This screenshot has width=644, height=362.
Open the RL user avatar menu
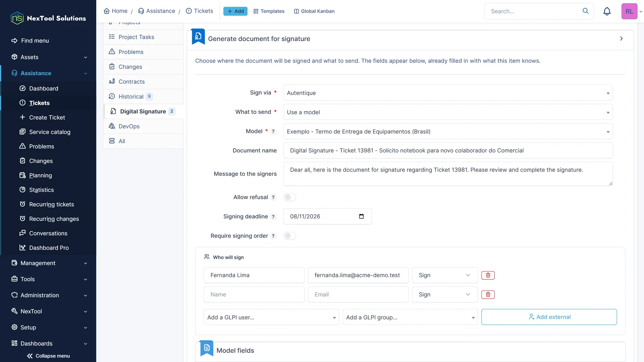[629, 11]
